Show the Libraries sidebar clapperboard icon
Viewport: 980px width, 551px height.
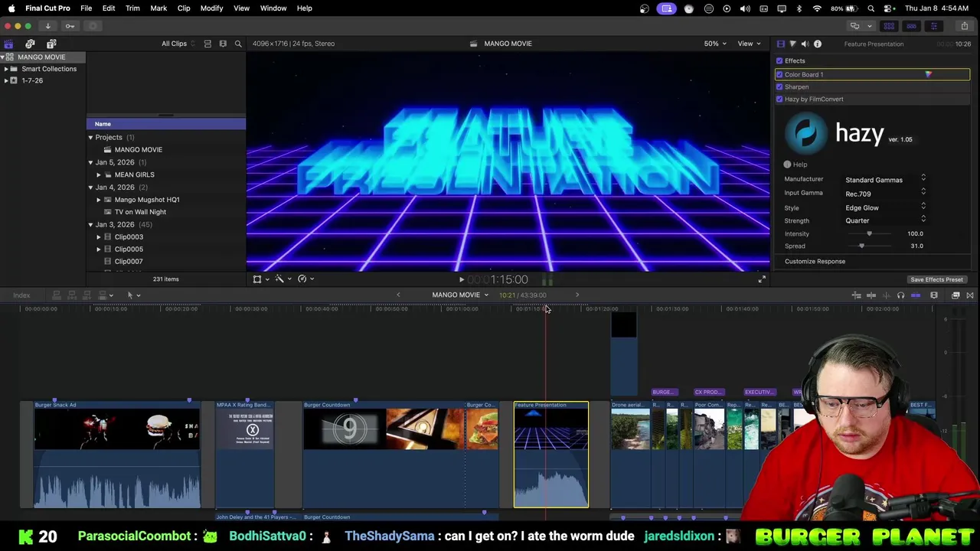pos(8,44)
